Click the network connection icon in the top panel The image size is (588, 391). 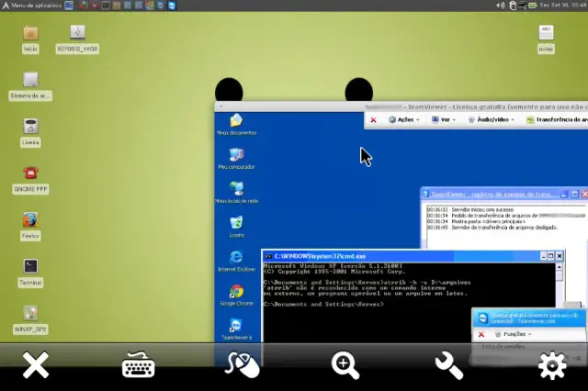(523, 6)
